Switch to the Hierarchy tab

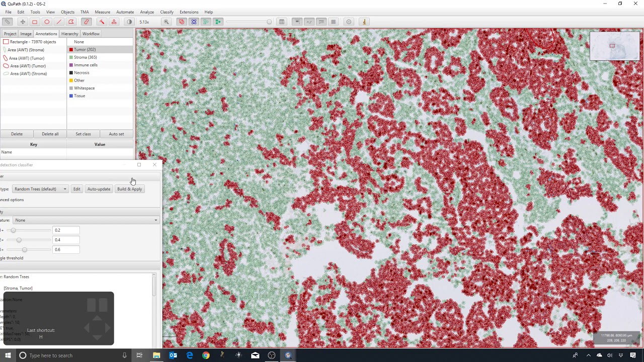69,34
